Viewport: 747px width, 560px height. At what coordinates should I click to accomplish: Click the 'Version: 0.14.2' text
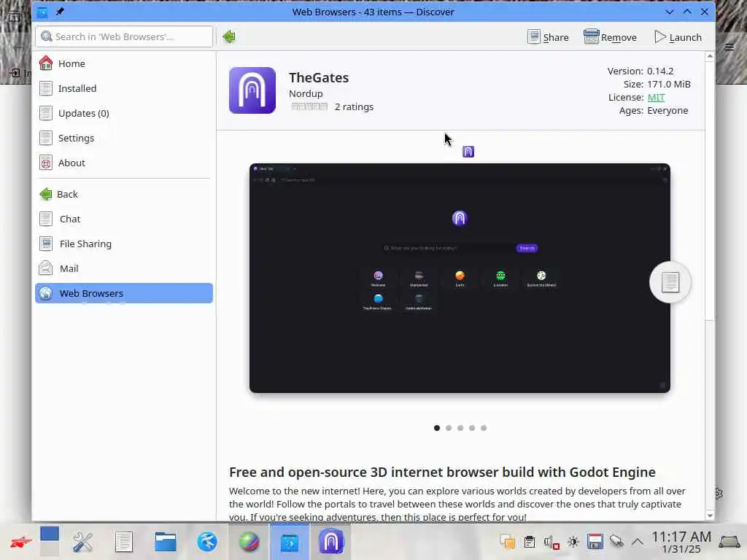[640, 71]
